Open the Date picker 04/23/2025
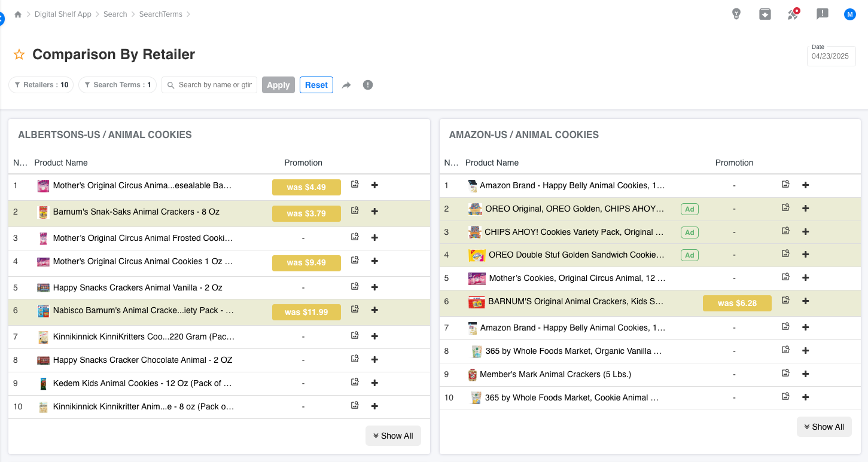 (x=831, y=56)
